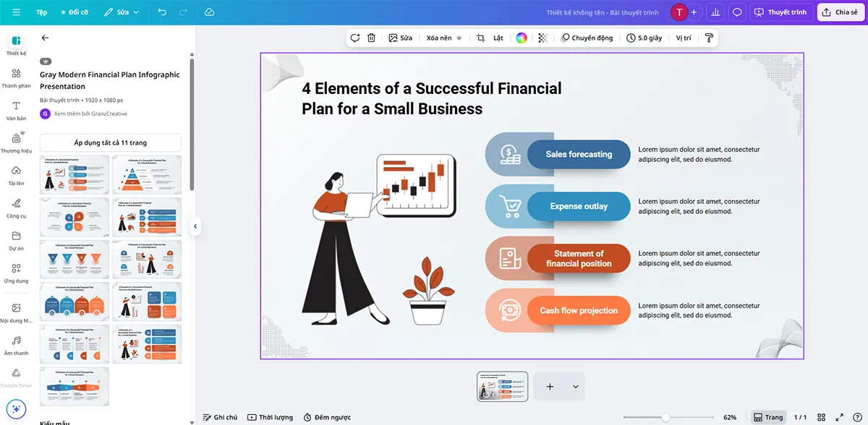Open the Dự án projects tab
The width and height of the screenshot is (868, 425).
16,240
